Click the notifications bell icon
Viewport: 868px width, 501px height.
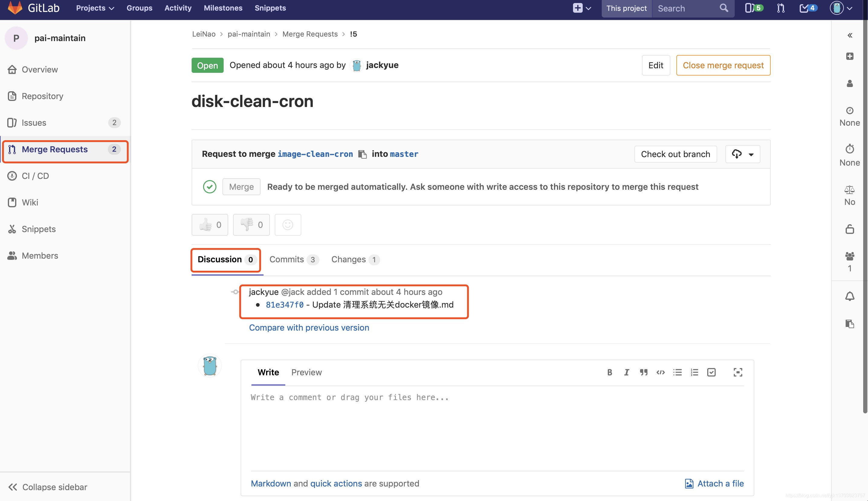pyautogui.click(x=850, y=296)
